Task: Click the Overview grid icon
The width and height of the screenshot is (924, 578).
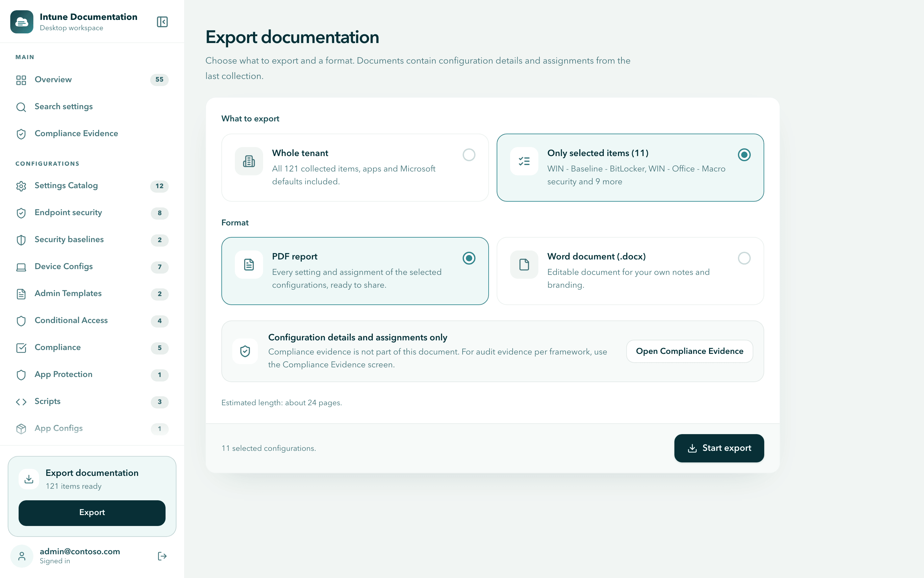Action: click(x=21, y=80)
